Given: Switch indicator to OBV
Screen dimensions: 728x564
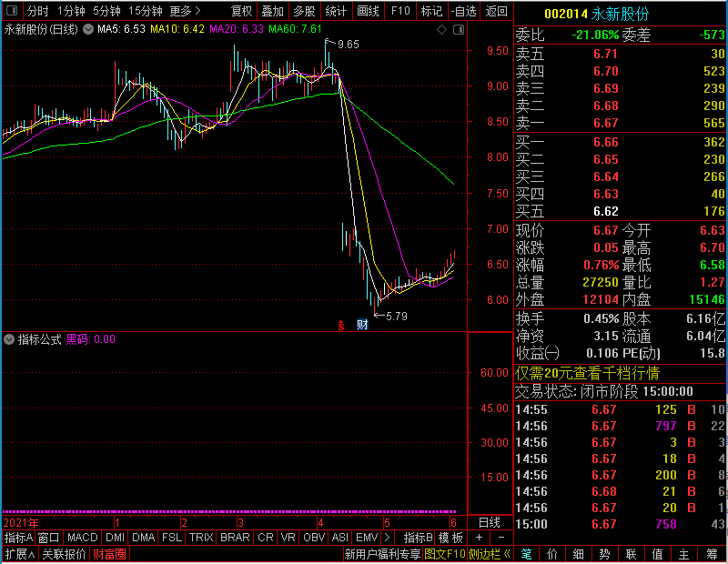Looking at the screenshot, I should click(314, 538).
